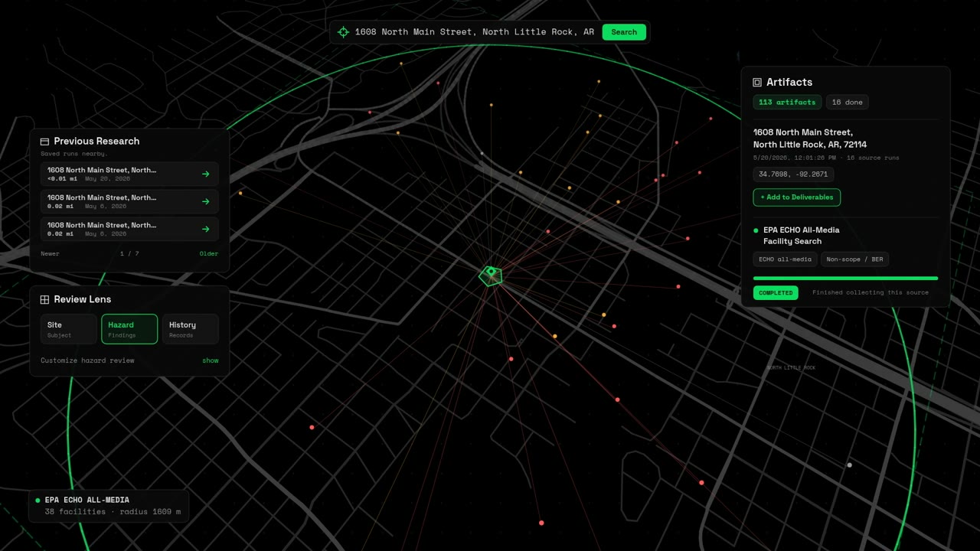
Task: Click Add to Deliverables button
Action: coord(797,197)
